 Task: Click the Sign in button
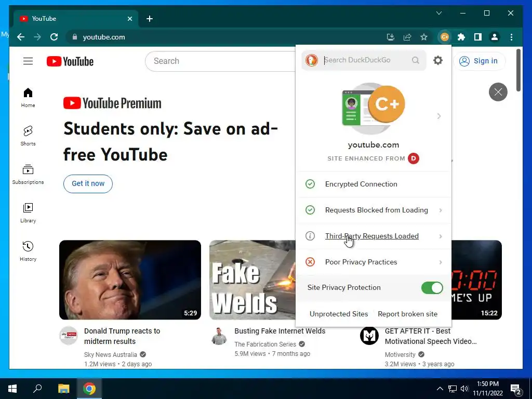pyautogui.click(x=478, y=61)
